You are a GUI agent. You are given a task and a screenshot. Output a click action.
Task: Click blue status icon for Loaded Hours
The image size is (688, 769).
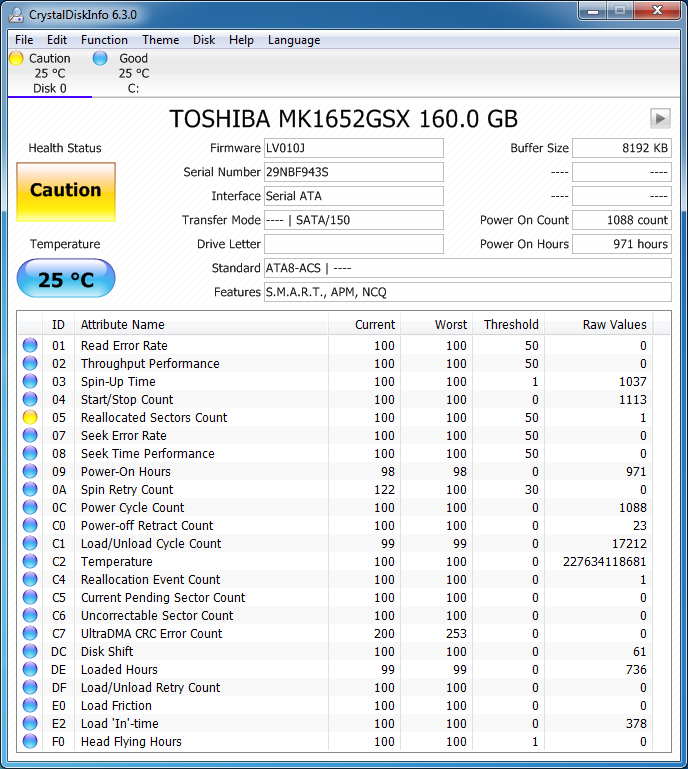30,669
